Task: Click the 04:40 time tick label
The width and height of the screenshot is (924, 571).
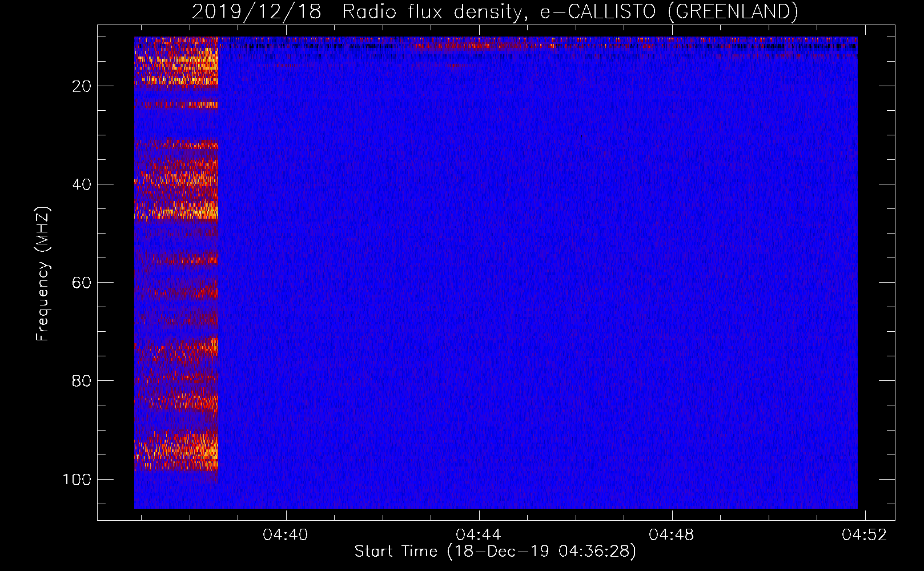Action: 285,534
